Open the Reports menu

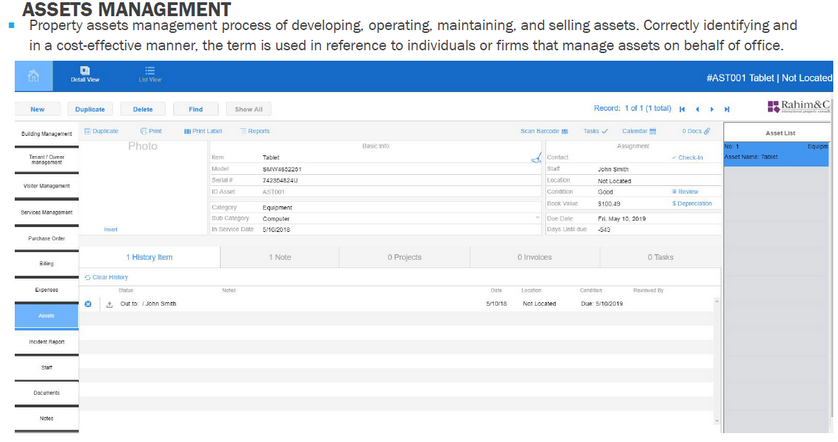coord(254,131)
